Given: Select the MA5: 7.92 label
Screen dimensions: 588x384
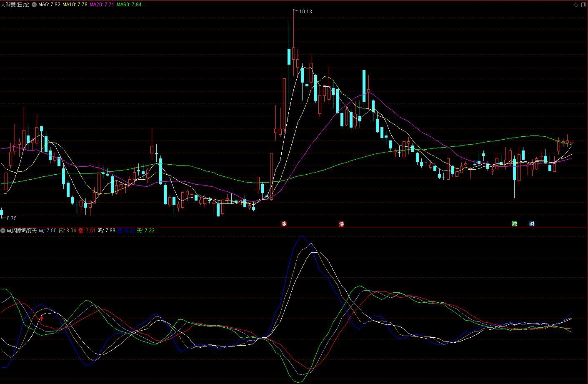Looking at the screenshot, I should pos(49,5).
